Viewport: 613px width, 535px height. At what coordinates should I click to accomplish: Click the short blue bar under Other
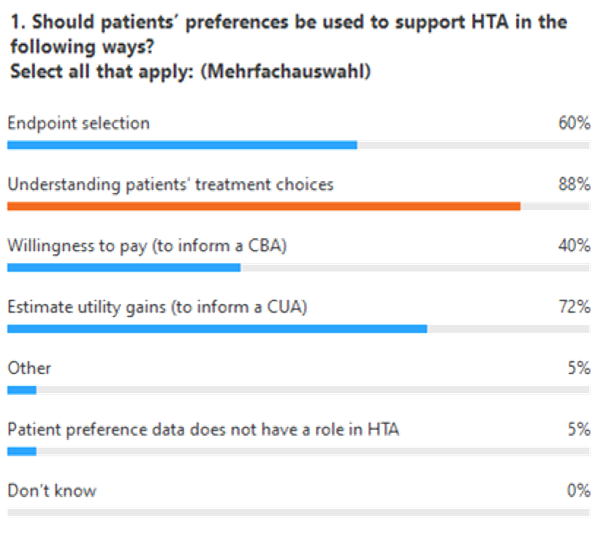pos(22,390)
